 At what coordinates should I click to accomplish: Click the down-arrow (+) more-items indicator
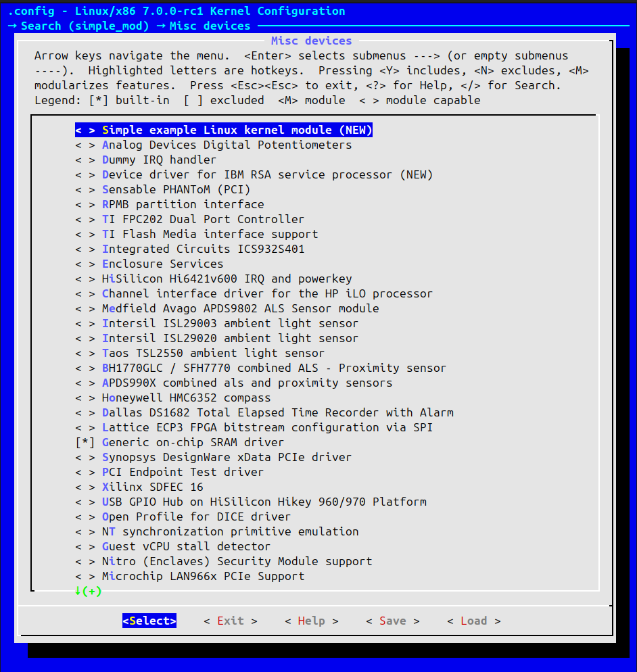click(88, 591)
